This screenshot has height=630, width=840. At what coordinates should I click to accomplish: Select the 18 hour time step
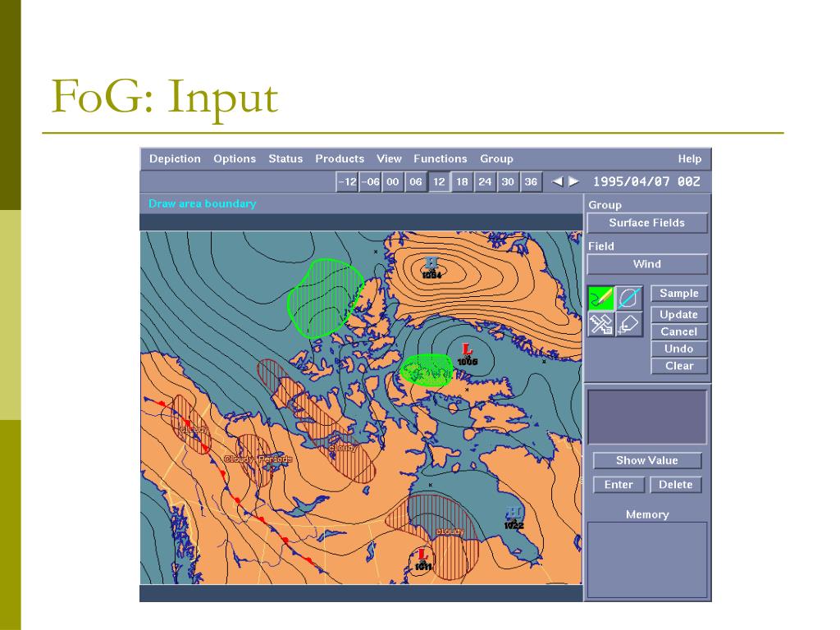coord(463,181)
